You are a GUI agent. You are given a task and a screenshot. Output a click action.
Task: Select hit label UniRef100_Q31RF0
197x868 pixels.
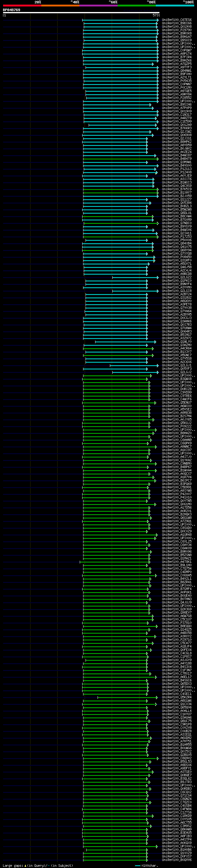coord(177,260)
